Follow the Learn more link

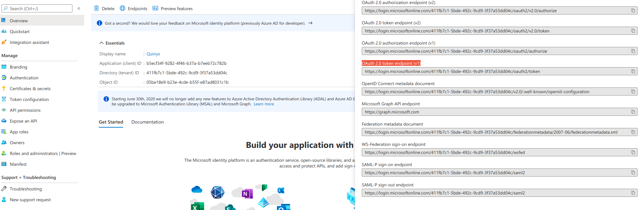[264, 104]
